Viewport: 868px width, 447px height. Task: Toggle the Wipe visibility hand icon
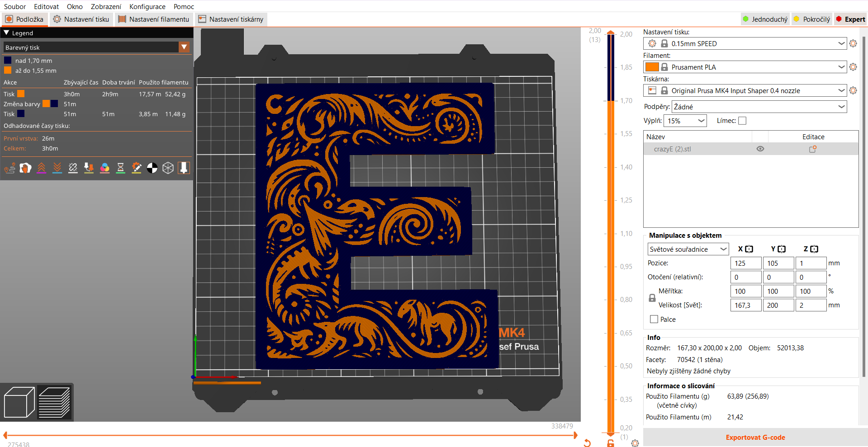pyautogui.click(x=25, y=168)
